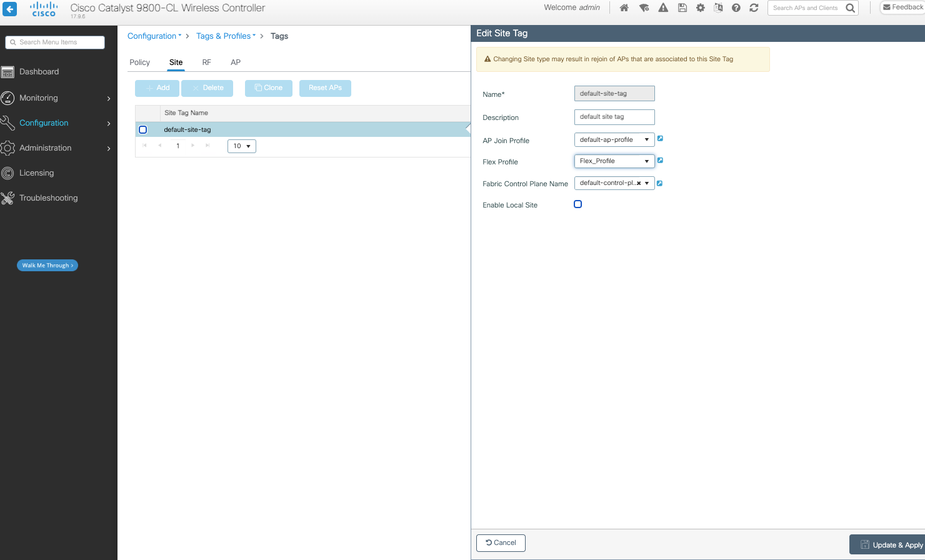
Task: Click the Description input field
Action: tap(614, 117)
